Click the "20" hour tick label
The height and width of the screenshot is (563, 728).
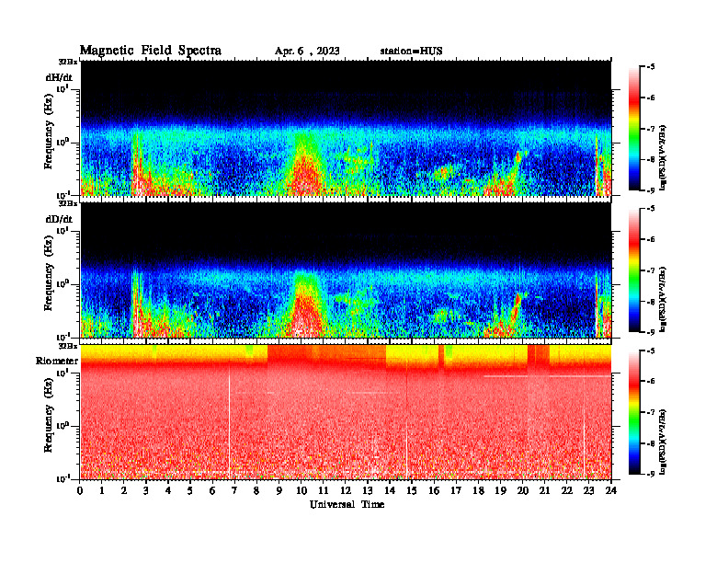(x=523, y=490)
